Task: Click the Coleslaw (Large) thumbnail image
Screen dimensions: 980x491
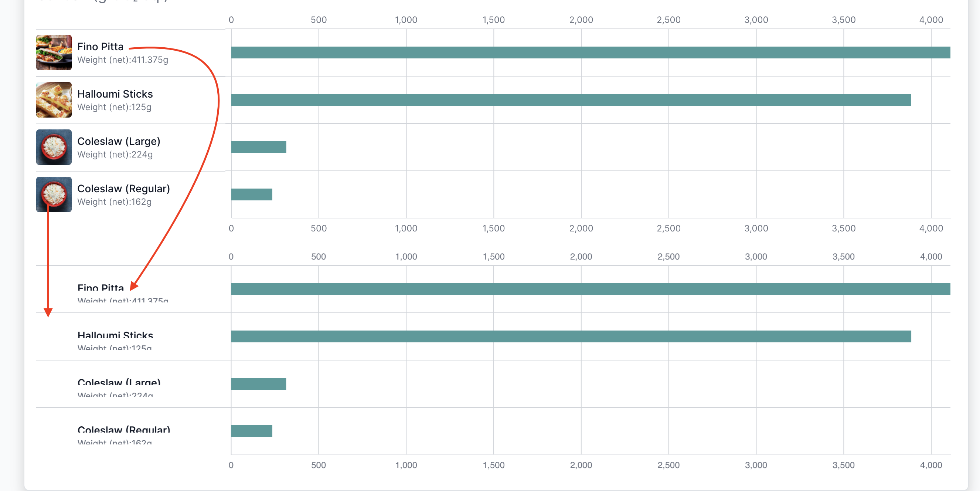Action: (x=54, y=147)
